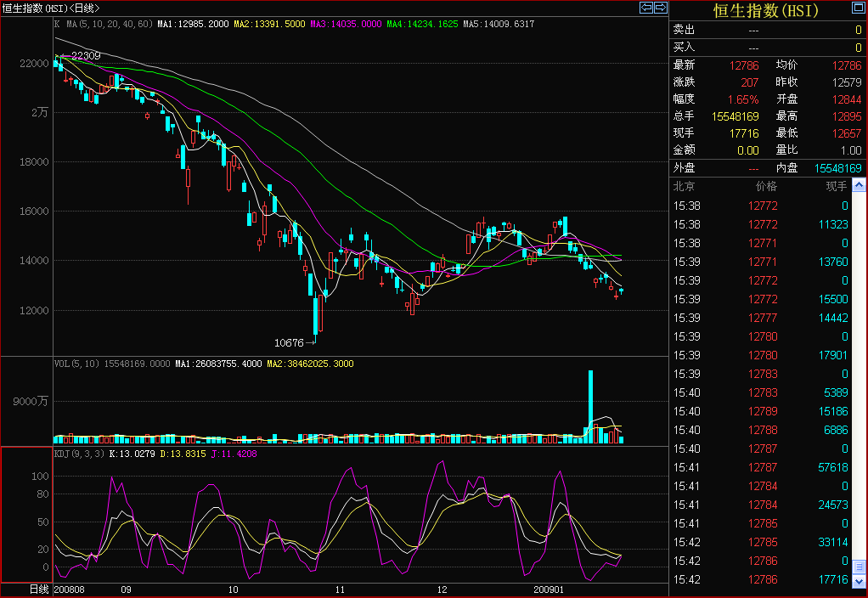Viewport: 868px width, 598px height.
Task: Click the 200901 date axis label
Action: (549, 590)
